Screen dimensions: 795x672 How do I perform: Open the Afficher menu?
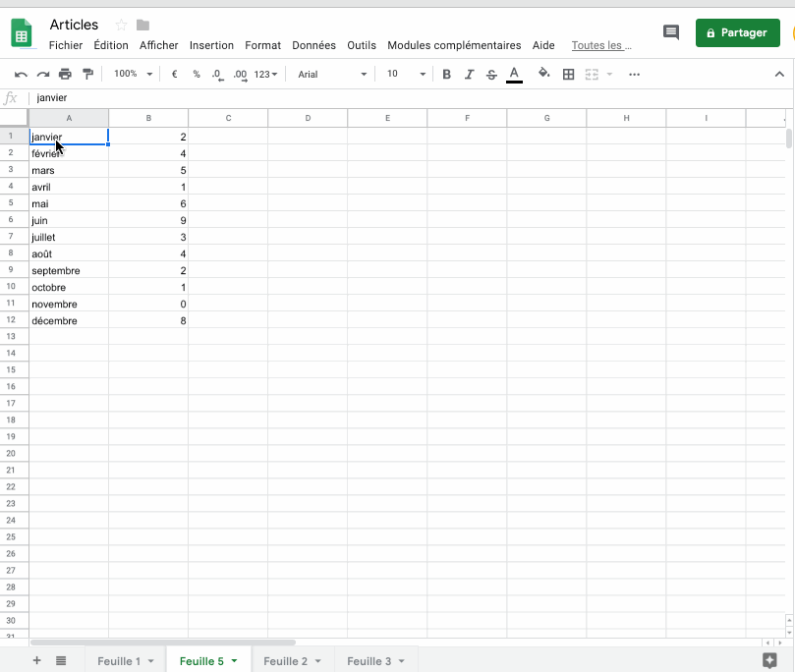pos(158,45)
